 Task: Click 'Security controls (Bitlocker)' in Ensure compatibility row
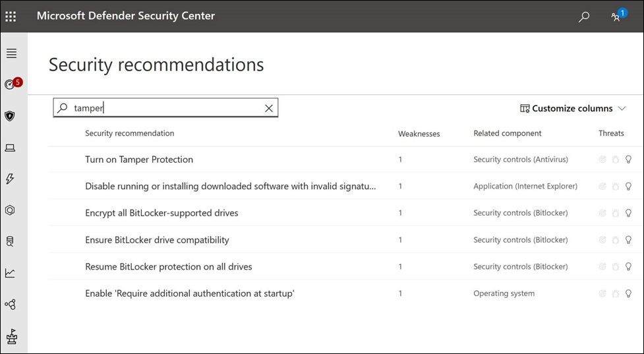pyautogui.click(x=521, y=240)
